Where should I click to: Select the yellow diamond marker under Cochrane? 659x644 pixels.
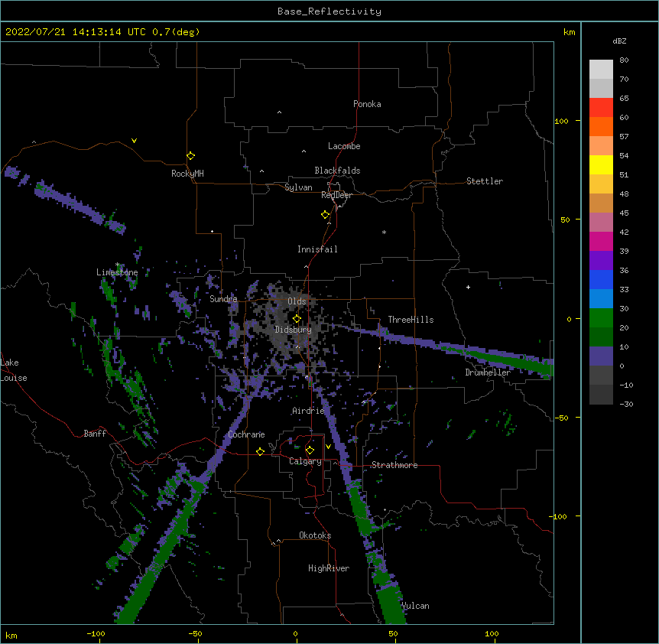[261, 451]
